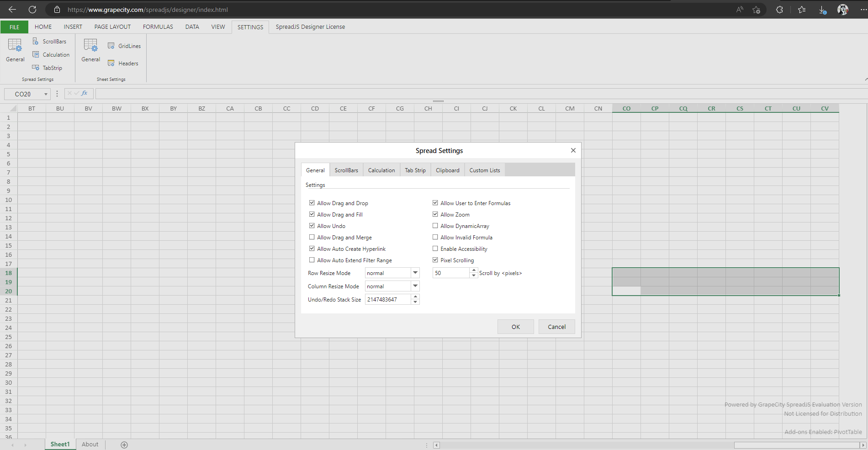This screenshot has height=450, width=868.
Task: Disable Pixel Scrolling
Action: pos(435,259)
